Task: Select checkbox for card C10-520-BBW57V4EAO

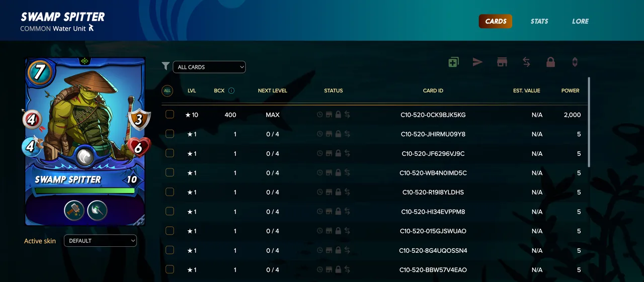Action: 170,269
